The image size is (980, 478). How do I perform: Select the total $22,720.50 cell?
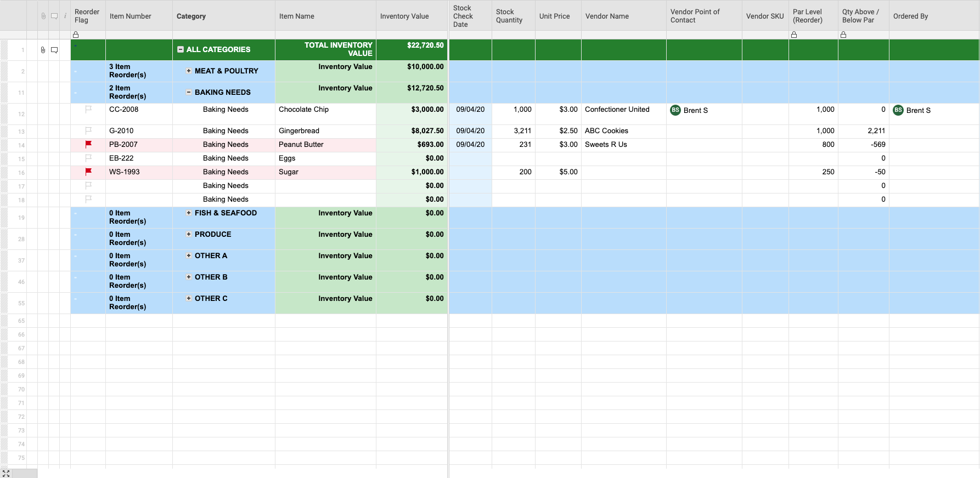click(412, 49)
